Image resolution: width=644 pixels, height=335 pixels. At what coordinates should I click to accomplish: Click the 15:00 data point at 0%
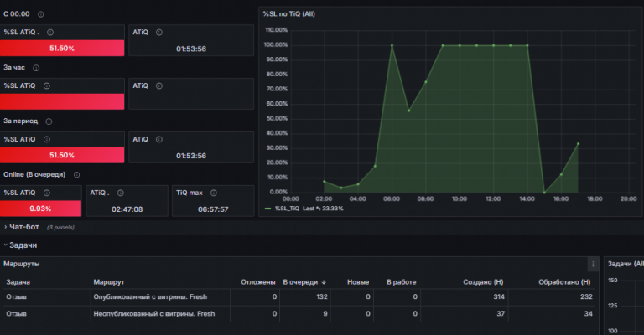pyautogui.click(x=544, y=193)
